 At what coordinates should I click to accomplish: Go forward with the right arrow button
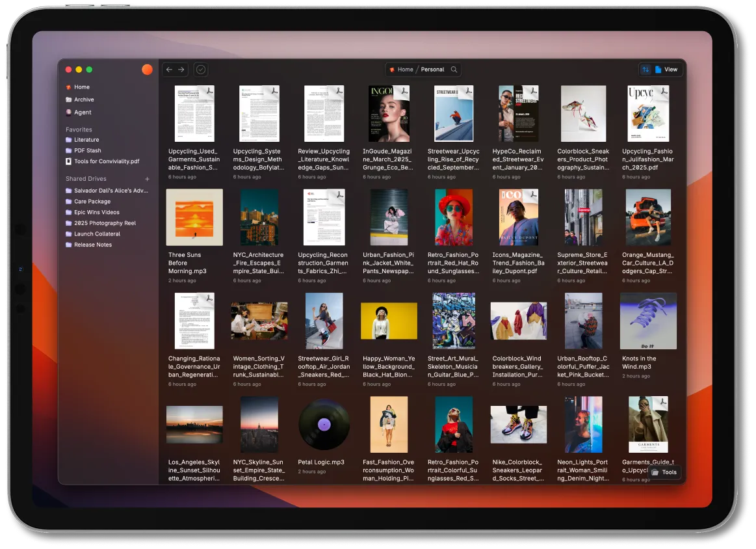[181, 70]
